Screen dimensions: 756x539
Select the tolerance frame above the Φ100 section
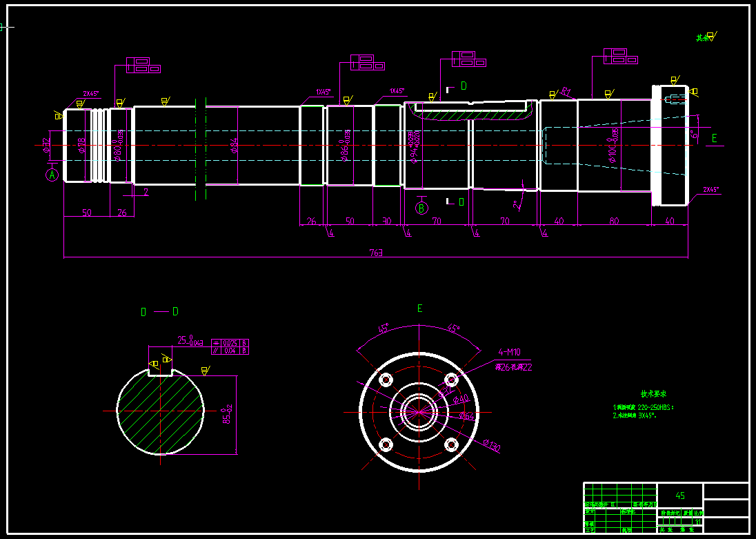click(621, 56)
